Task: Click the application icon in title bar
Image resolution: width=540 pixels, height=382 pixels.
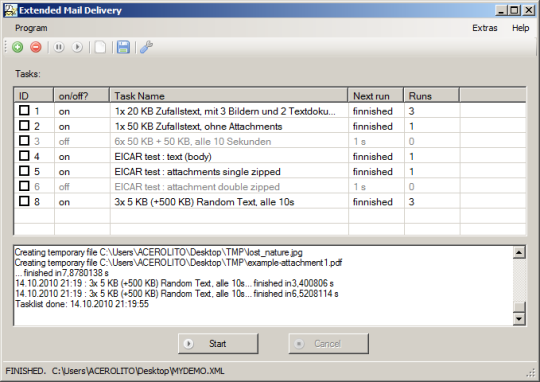Action: 10,10
